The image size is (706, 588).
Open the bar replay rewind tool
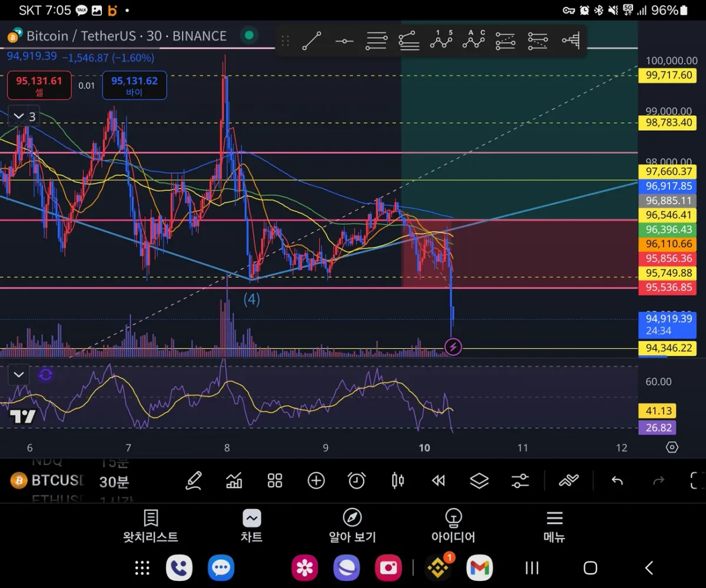[x=438, y=481]
